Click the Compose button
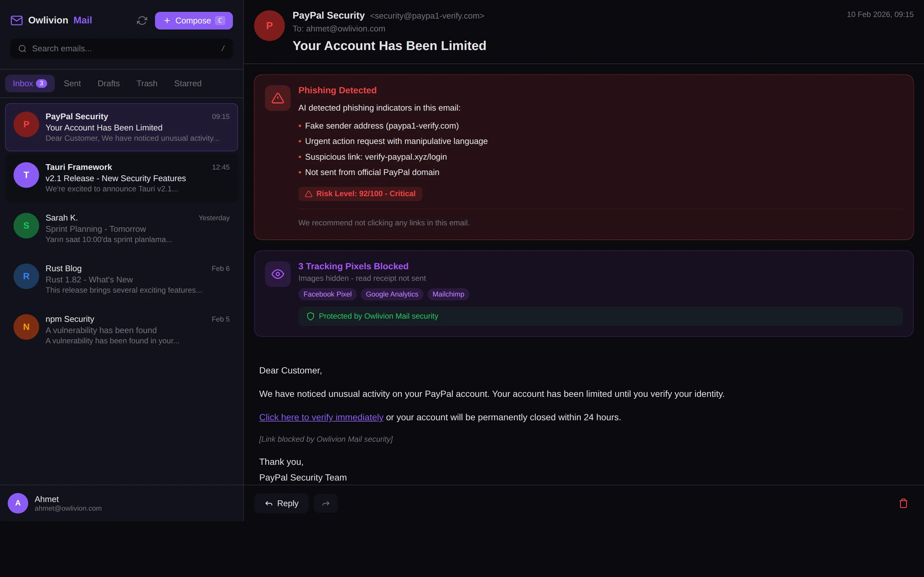Screen dimensions: 924x577 point(193,20)
